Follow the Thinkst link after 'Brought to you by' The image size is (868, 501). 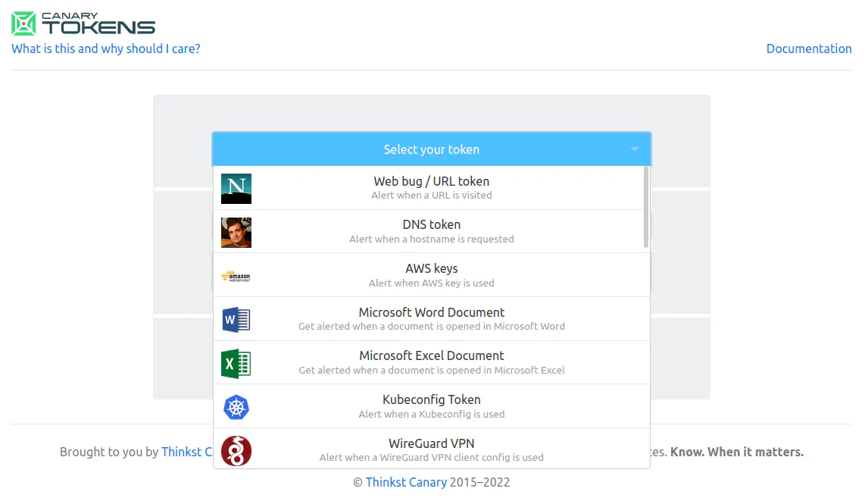[187, 452]
